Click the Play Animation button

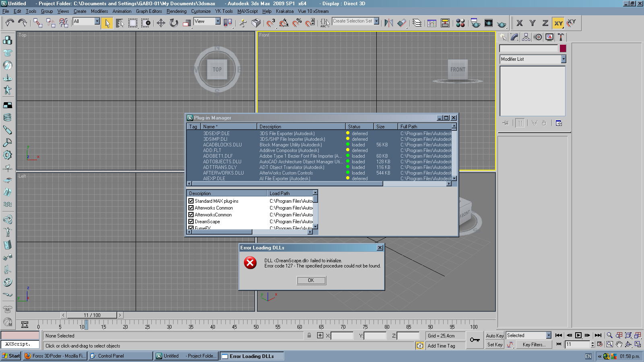[x=578, y=335]
